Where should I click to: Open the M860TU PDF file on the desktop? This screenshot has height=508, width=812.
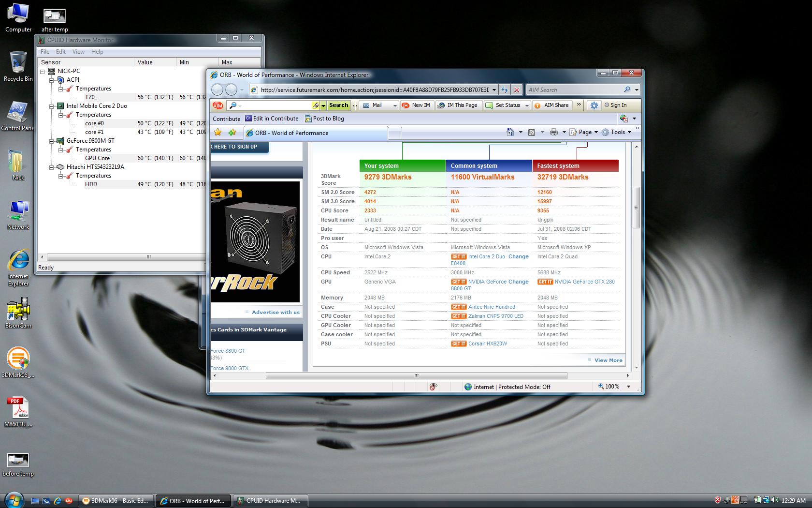18,412
